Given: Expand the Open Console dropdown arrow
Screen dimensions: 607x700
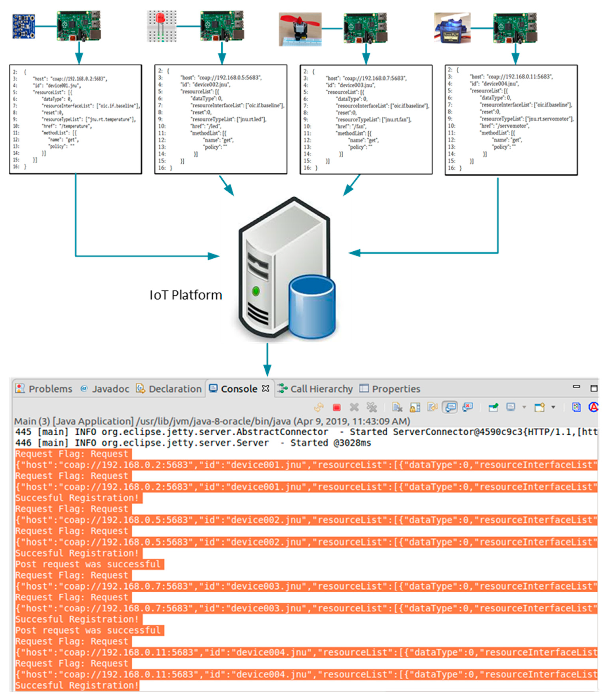Looking at the screenshot, I should [553, 407].
